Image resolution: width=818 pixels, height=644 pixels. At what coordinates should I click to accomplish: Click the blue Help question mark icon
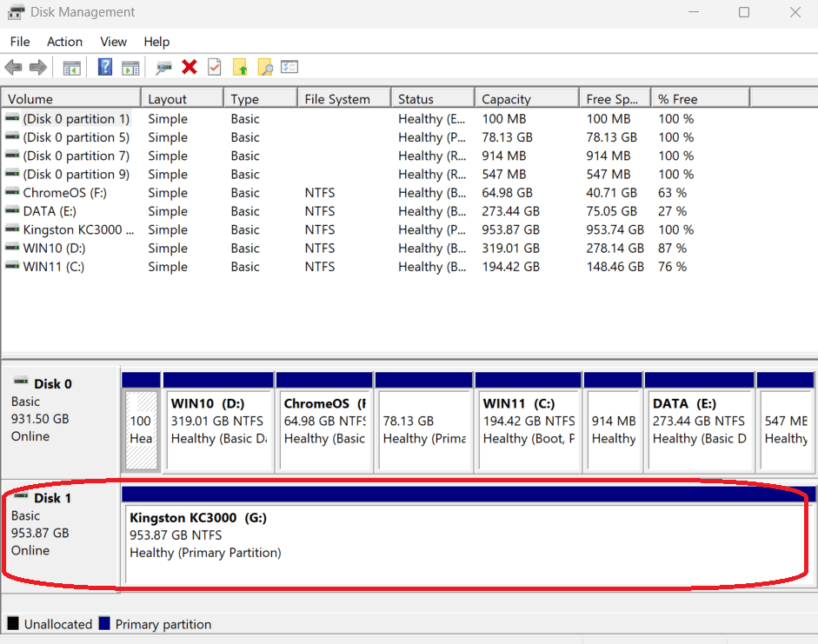click(105, 67)
